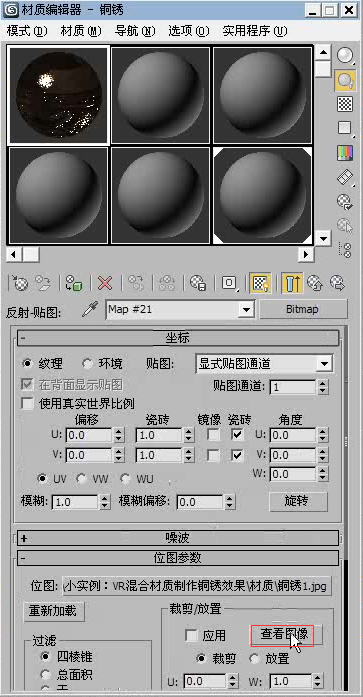Screen dimensions: 363x697
Task: Select the 总面积 filter radio
Action: pyautogui.click(x=45, y=675)
